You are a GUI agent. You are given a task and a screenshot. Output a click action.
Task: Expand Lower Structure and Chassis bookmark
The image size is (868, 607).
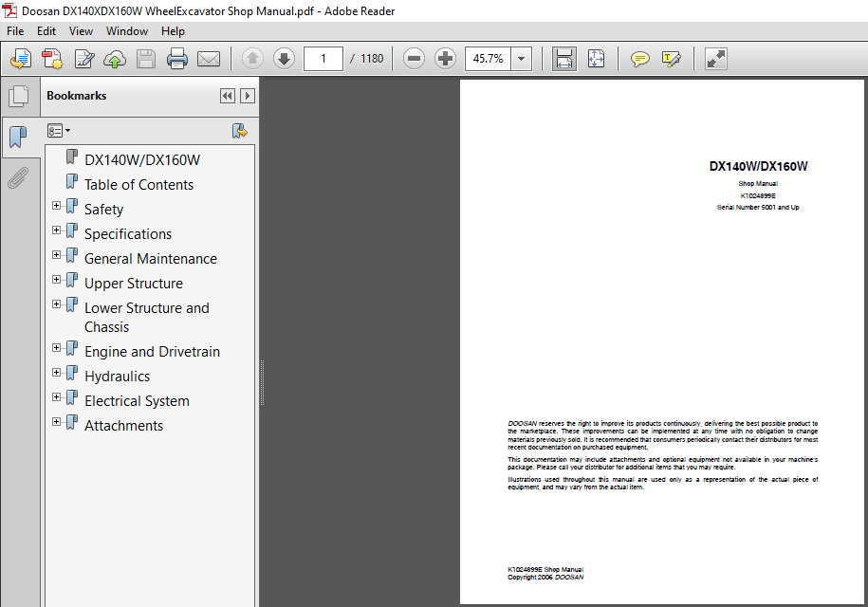point(57,303)
